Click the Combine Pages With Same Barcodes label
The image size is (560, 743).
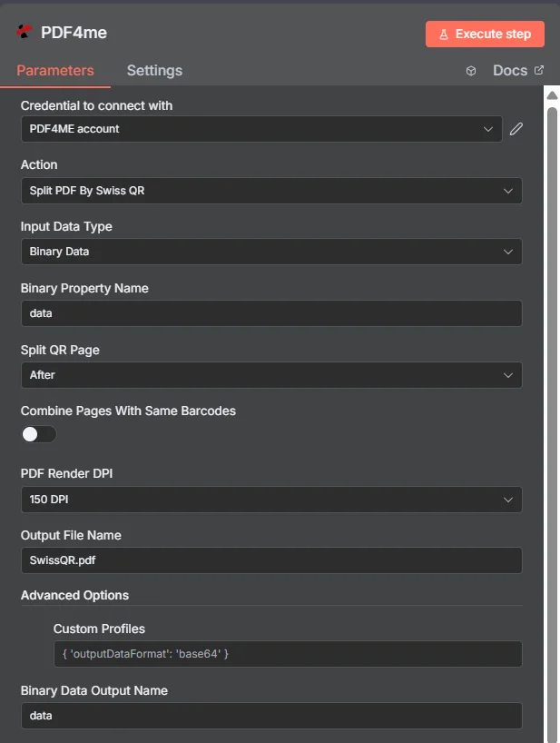(x=128, y=411)
